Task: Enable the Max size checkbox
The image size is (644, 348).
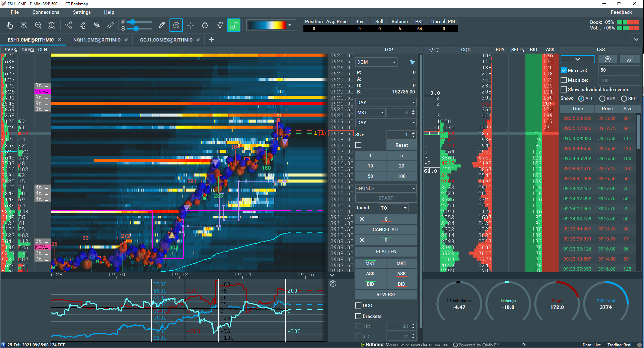Action: point(564,80)
